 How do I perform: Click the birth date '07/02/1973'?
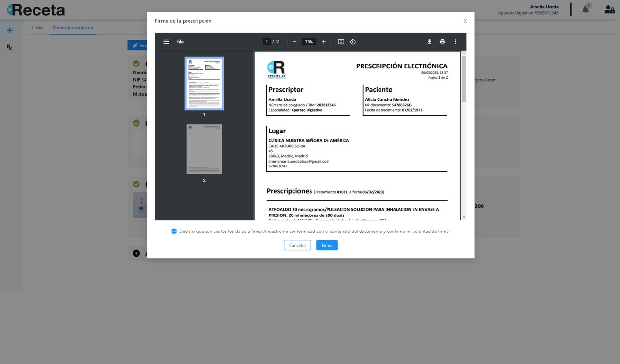pos(412,110)
